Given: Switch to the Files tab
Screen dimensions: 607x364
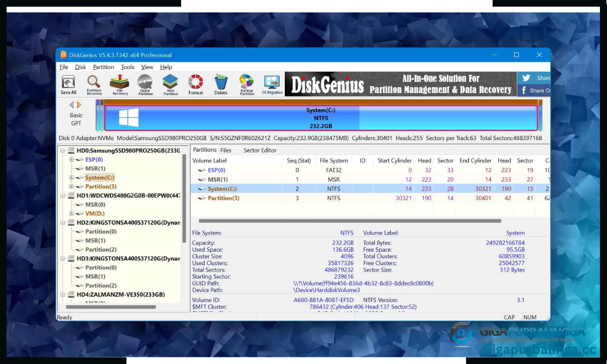Looking at the screenshot, I should [226, 150].
